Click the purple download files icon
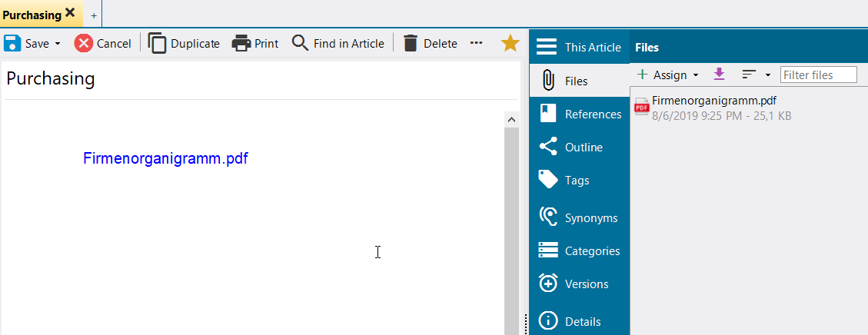Viewport: 868px width, 335px height. pos(719,75)
